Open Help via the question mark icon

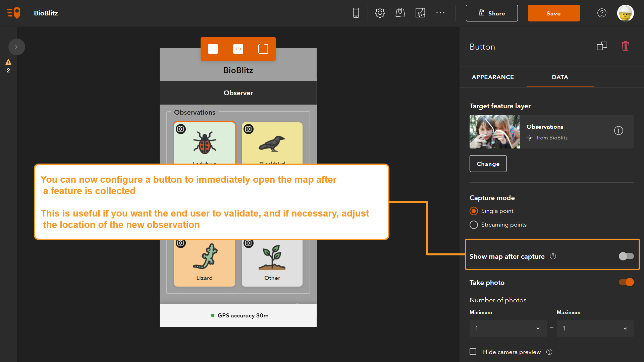click(x=602, y=13)
